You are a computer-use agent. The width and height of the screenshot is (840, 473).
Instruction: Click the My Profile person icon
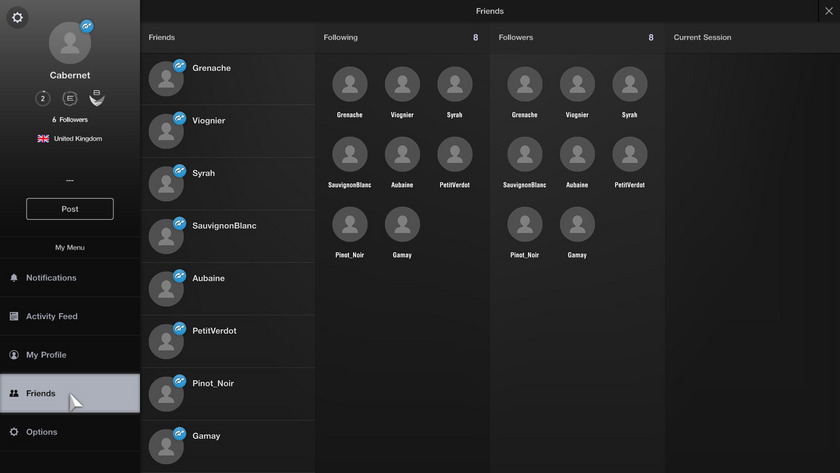point(14,355)
